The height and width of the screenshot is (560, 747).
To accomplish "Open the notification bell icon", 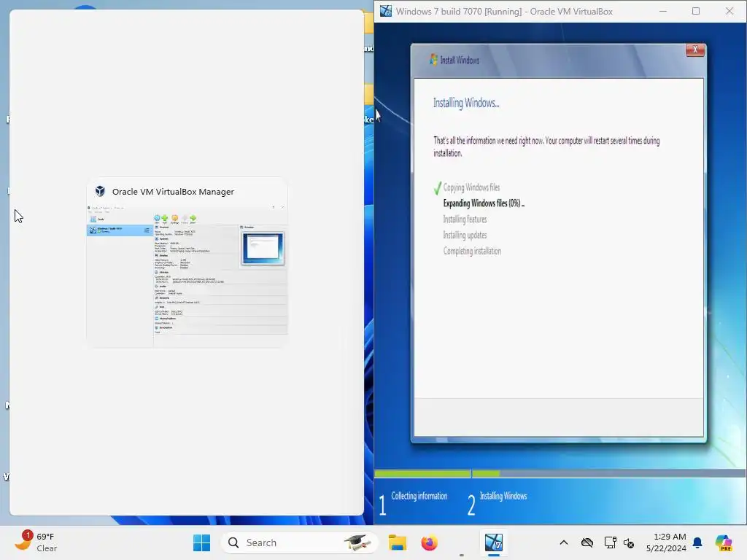I will point(697,542).
